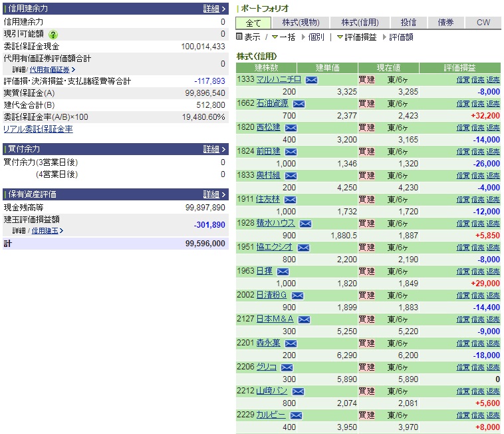Click the mail icon next to グリコ

click(287, 367)
